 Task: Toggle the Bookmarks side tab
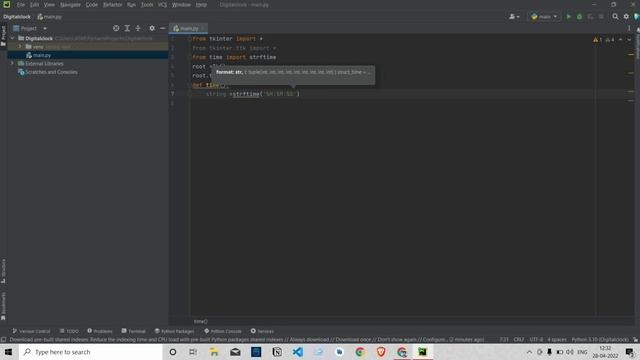[x=3, y=306]
